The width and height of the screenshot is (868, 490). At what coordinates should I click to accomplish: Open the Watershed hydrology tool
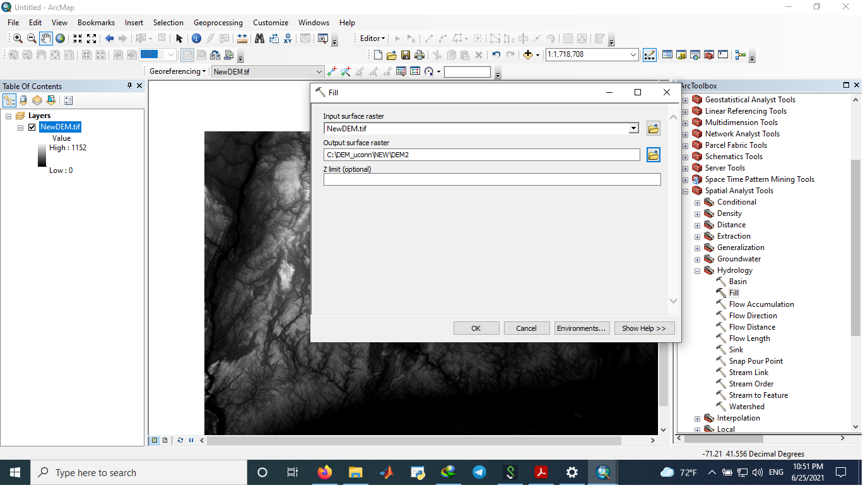(x=746, y=407)
